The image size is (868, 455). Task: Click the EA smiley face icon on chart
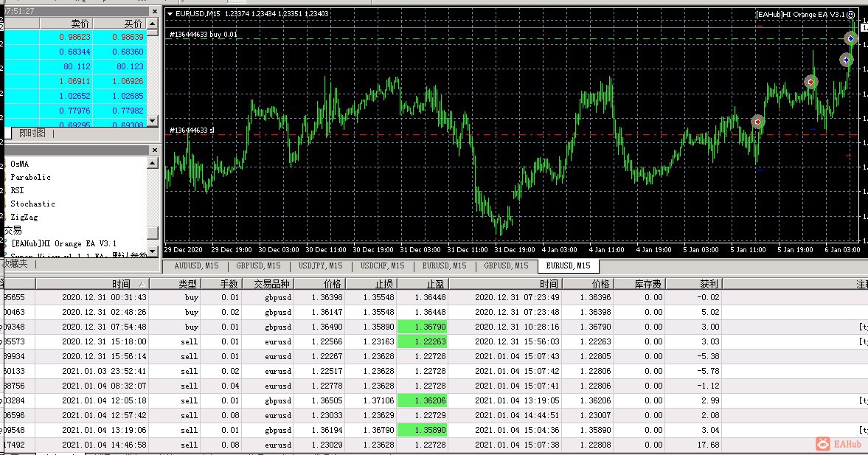coord(850,14)
